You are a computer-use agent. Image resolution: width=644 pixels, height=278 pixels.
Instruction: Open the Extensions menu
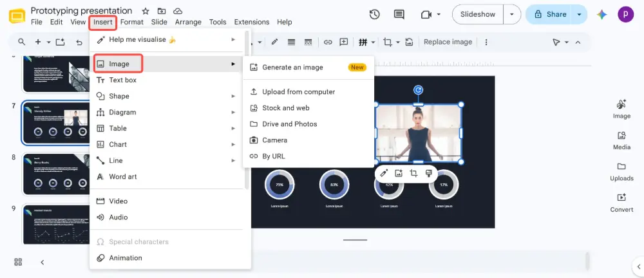(x=252, y=22)
